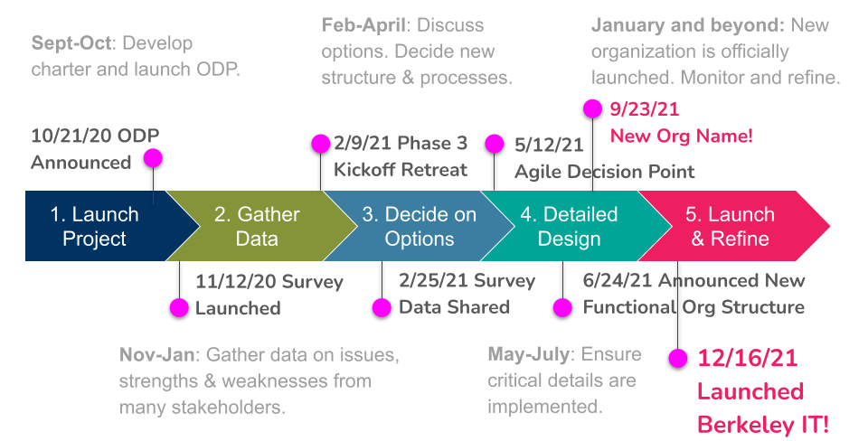Select the 5/12/21 Agile Decision Point dot
868x441 pixels.
click(x=495, y=144)
